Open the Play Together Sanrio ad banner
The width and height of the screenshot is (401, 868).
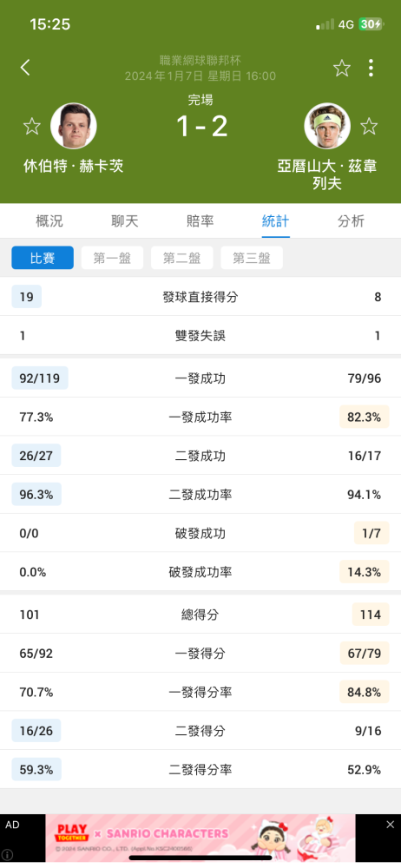tap(200, 838)
